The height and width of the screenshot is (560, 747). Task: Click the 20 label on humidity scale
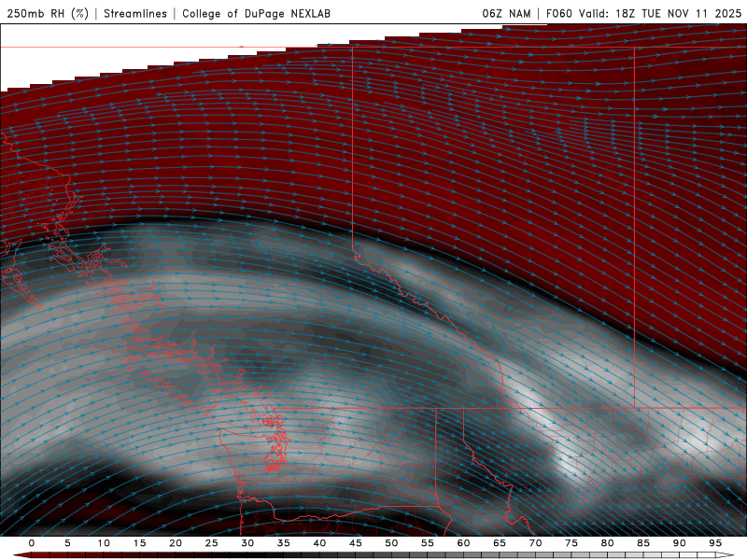[x=176, y=543]
